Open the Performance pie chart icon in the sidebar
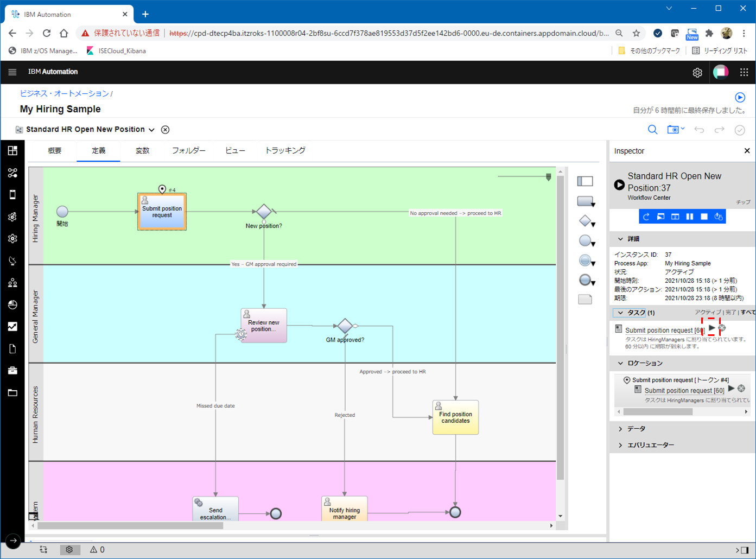 12,305
